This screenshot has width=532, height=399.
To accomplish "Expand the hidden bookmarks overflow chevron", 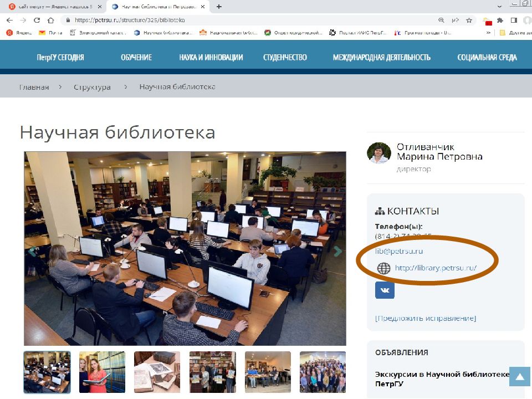I will point(488,33).
